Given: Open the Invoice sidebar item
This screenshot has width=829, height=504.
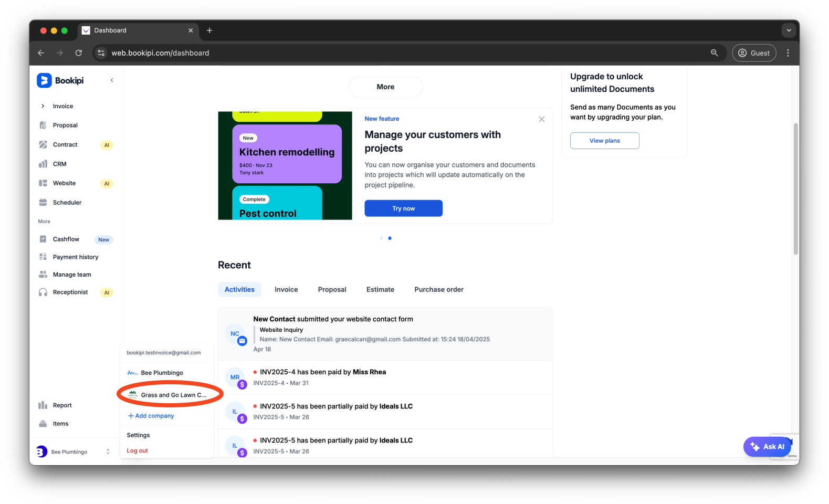Looking at the screenshot, I should point(63,106).
